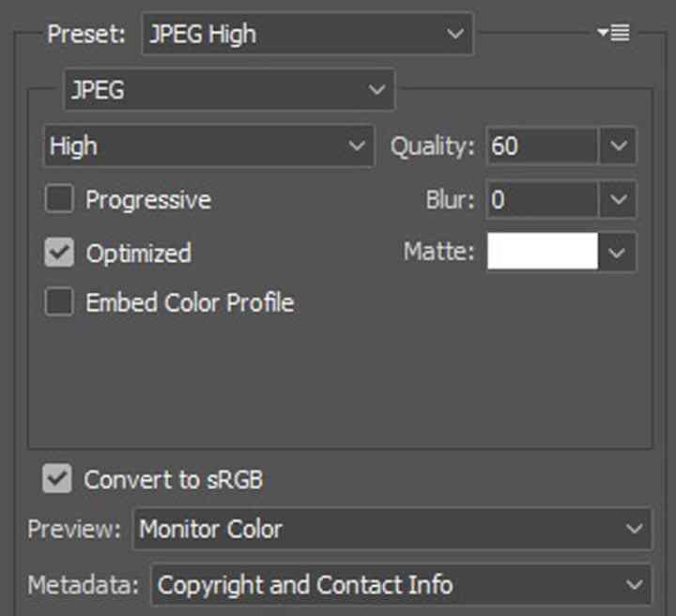Open the optimize panel flyout menu icon

[613, 33]
